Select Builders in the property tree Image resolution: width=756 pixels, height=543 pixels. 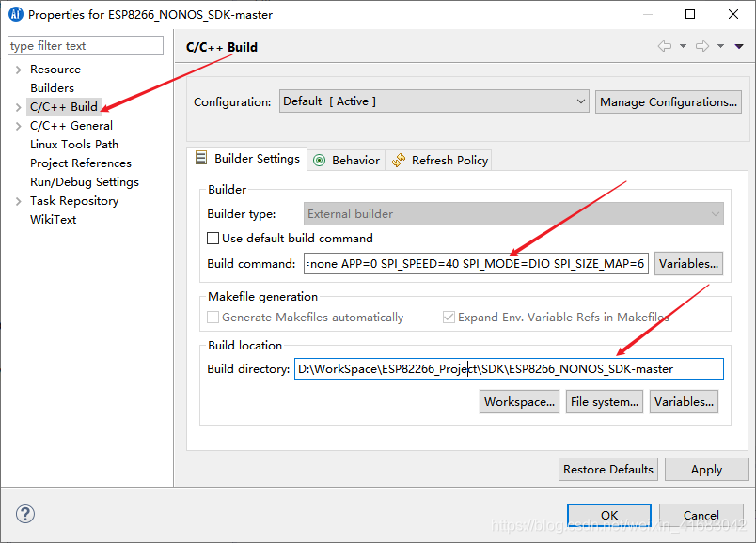click(52, 88)
